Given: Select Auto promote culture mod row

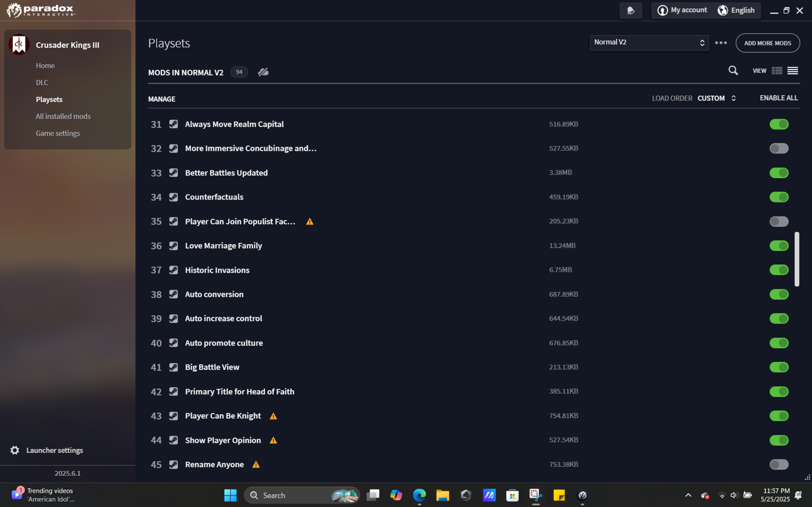Looking at the screenshot, I should coord(474,343).
